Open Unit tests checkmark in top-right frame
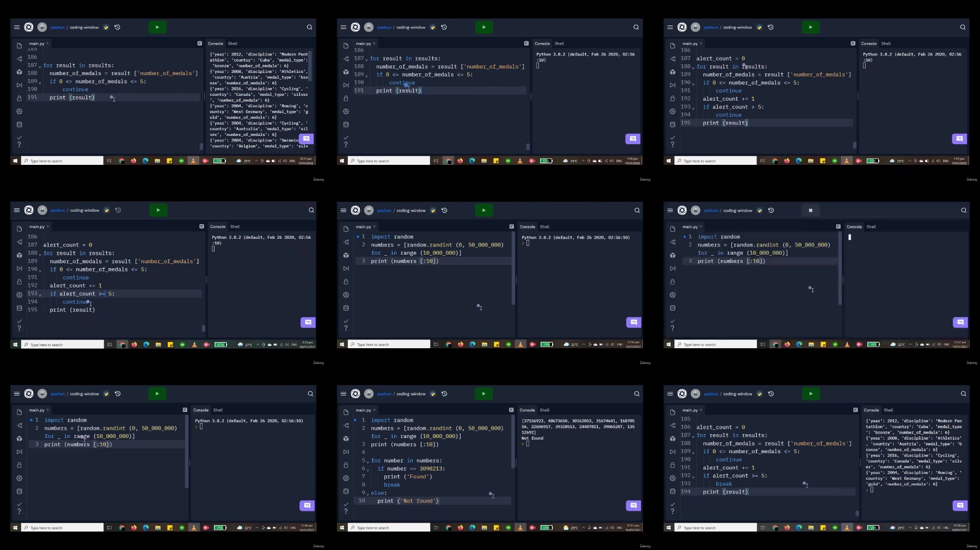Viewport: 980px width, 550px height. 672,138
